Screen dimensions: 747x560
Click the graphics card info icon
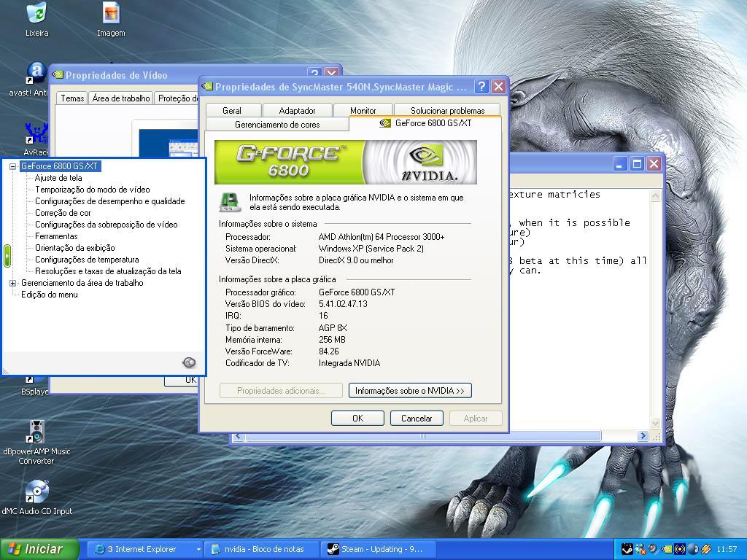coord(230,203)
